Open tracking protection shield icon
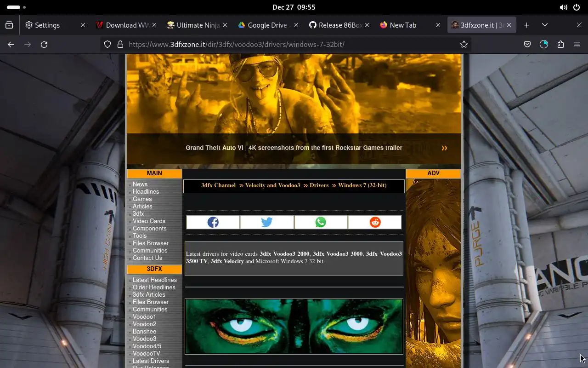This screenshot has height=368, width=588. pyautogui.click(x=107, y=44)
